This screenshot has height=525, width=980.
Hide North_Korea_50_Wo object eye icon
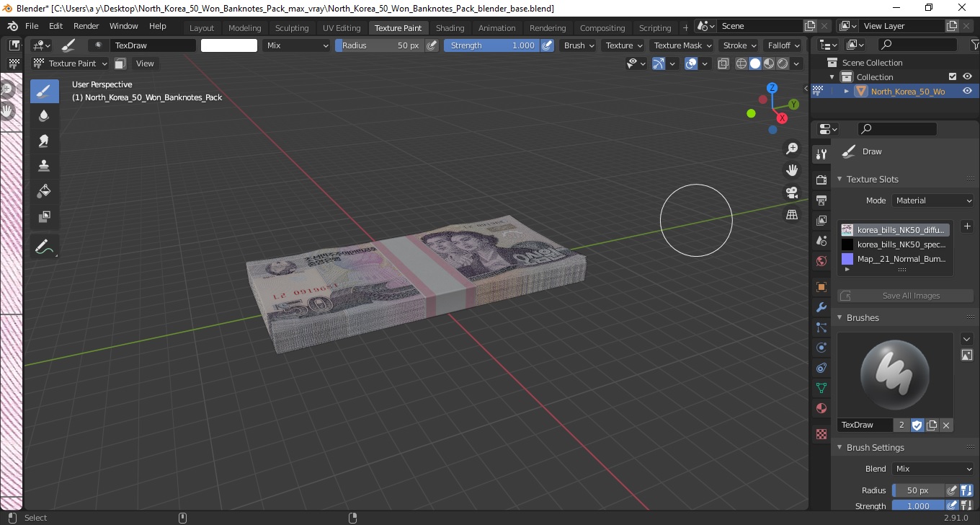tap(968, 91)
